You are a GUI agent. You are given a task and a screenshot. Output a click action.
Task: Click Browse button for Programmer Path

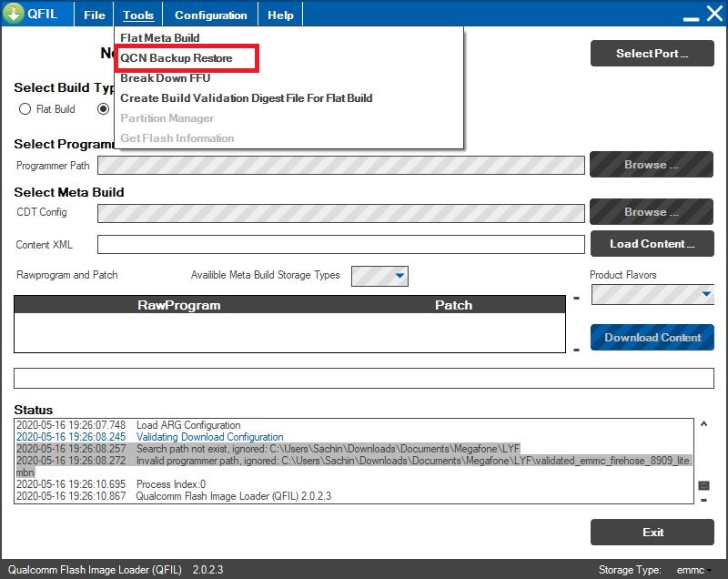click(x=652, y=165)
